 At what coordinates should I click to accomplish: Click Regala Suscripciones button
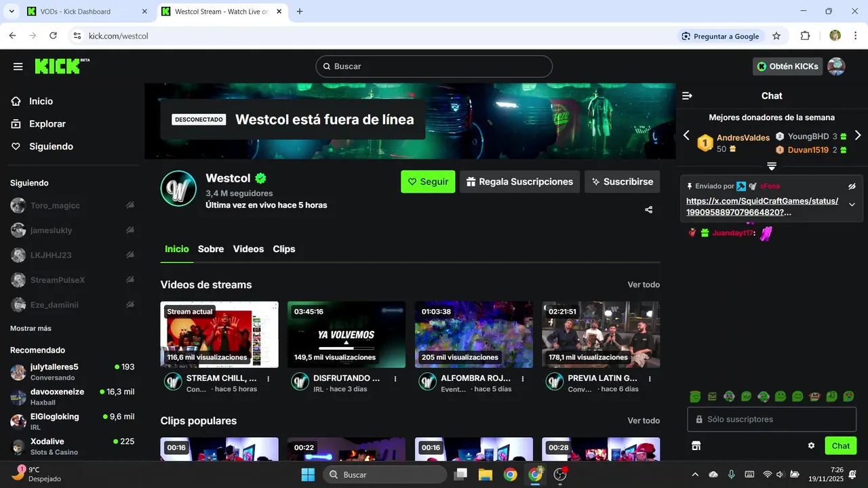tap(520, 182)
